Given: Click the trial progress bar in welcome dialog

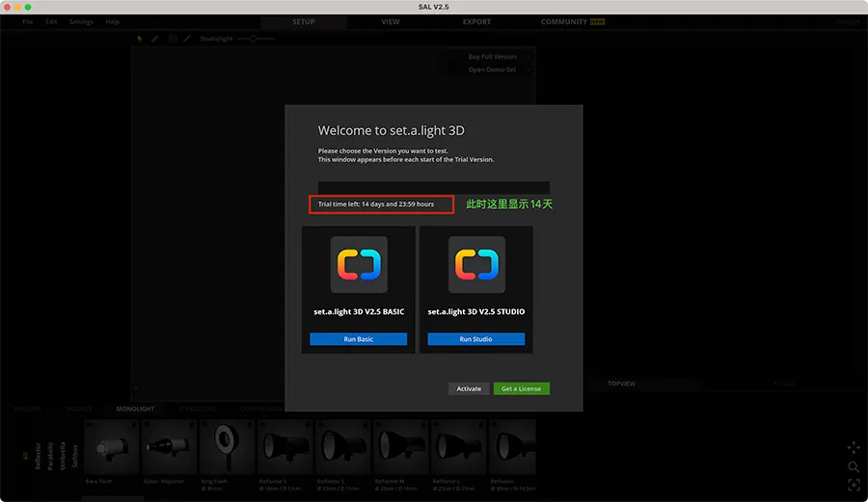Looking at the screenshot, I should (433, 188).
